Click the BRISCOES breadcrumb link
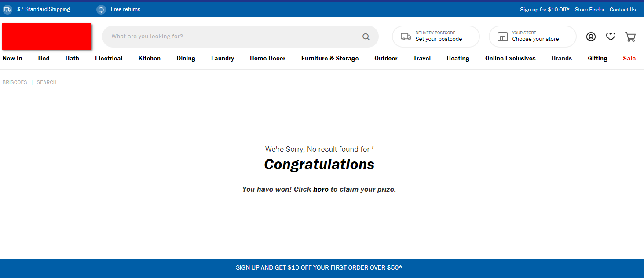Image resolution: width=644 pixels, height=278 pixels. [x=15, y=82]
